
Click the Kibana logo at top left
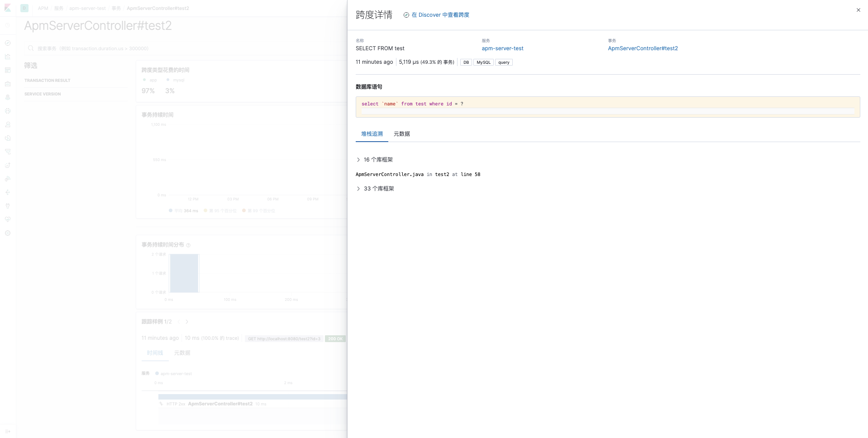[8, 8]
